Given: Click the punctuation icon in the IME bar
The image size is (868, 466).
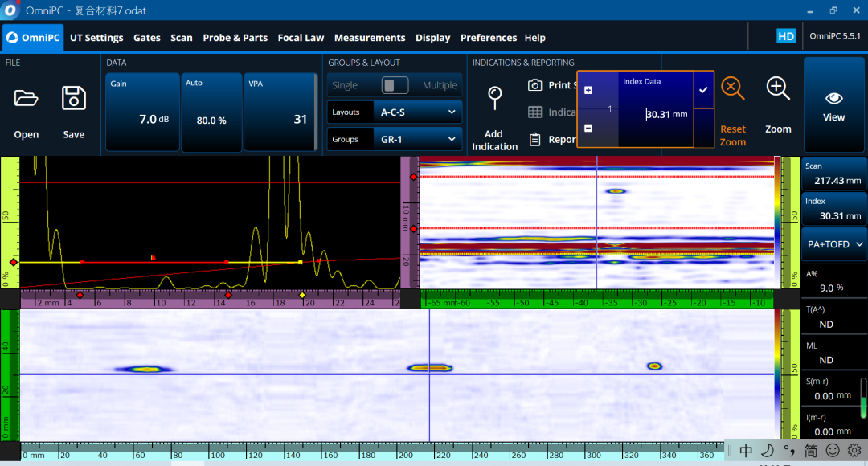Looking at the screenshot, I should point(789,451).
